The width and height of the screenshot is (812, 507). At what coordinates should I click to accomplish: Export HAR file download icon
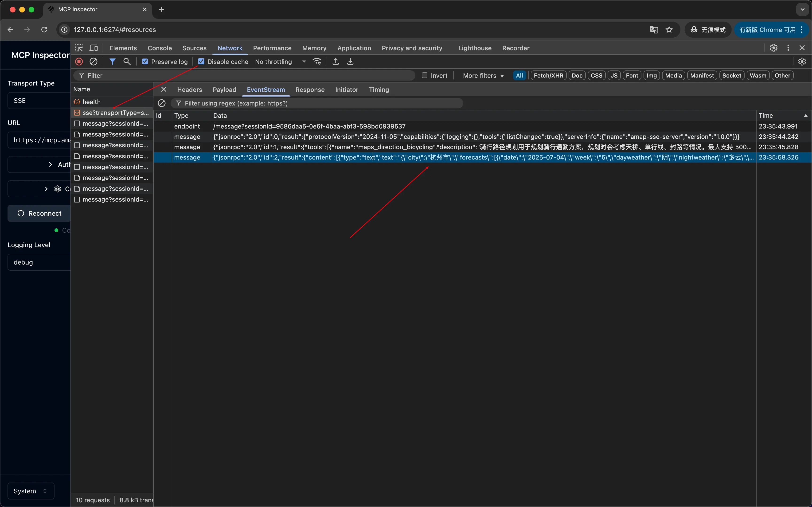[350, 62]
